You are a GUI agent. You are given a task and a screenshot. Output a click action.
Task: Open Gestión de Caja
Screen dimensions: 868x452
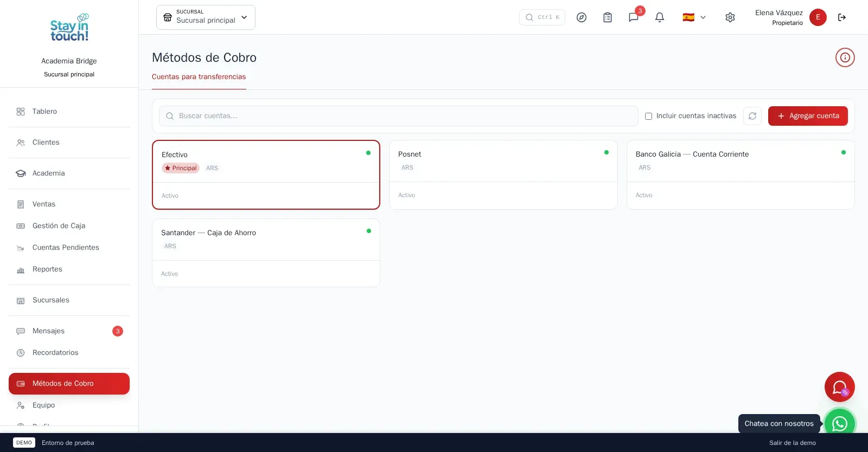(x=69, y=226)
